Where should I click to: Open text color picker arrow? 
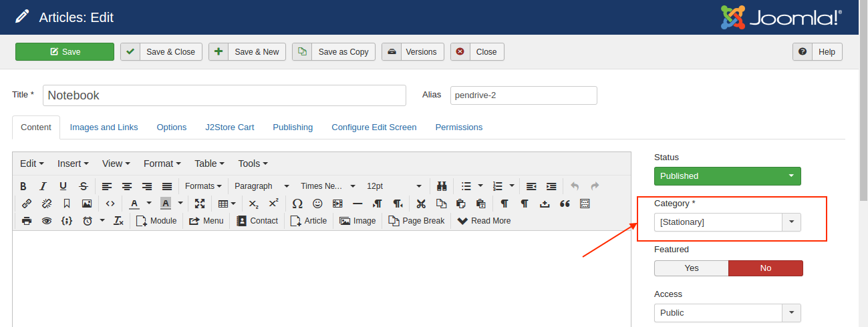pos(149,204)
